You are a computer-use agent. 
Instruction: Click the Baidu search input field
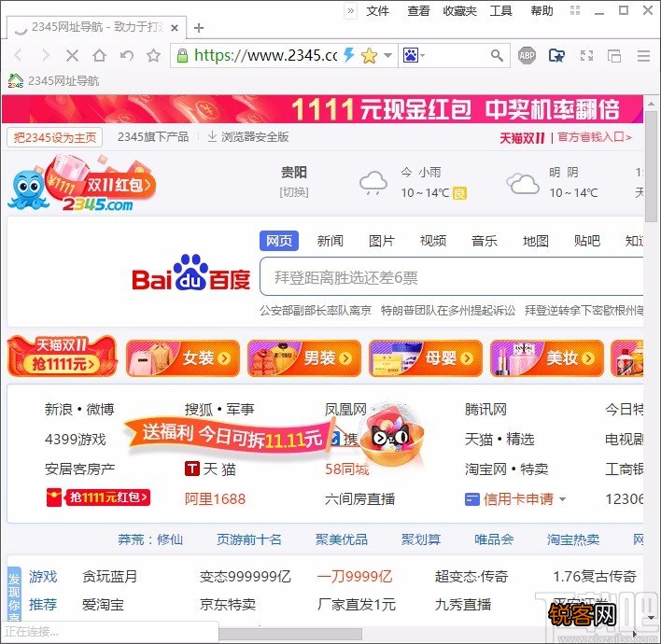tap(452, 277)
